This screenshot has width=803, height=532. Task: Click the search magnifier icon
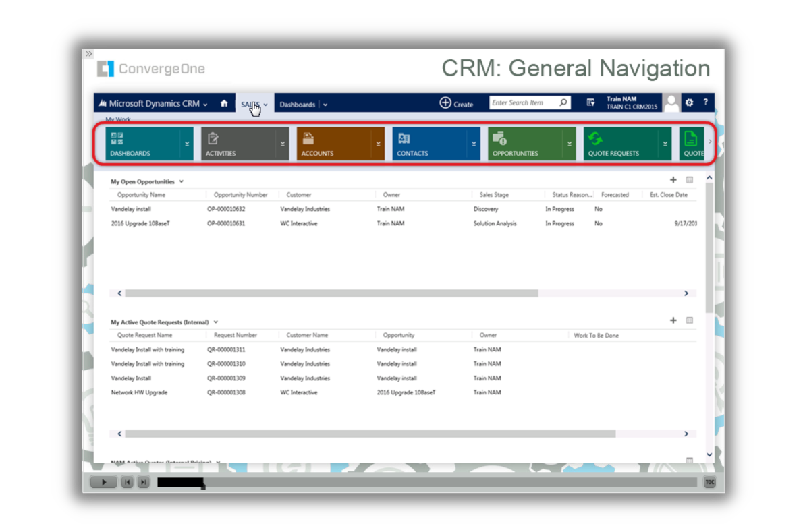tap(563, 102)
